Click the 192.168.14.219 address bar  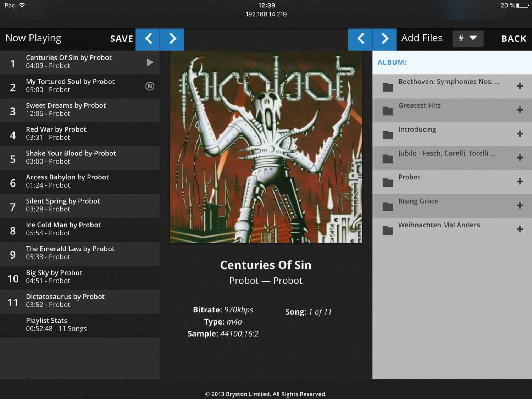tap(266, 14)
